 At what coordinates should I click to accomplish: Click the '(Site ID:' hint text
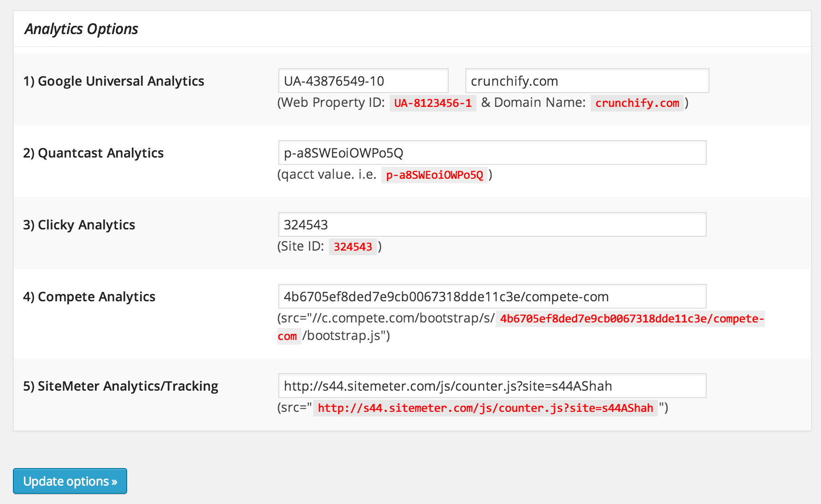pyautogui.click(x=300, y=246)
